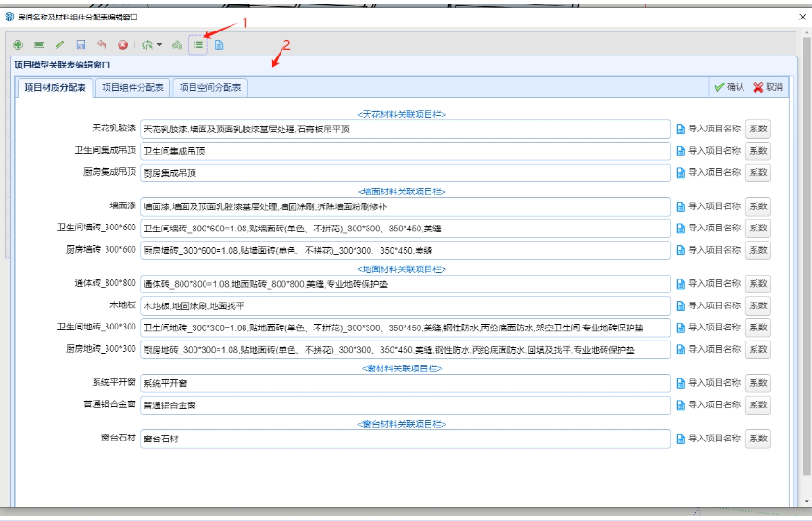The width and height of the screenshot is (812, 521).
Task: Open the refresh icon dropdown arrow
Action: [x=159, y=44]
